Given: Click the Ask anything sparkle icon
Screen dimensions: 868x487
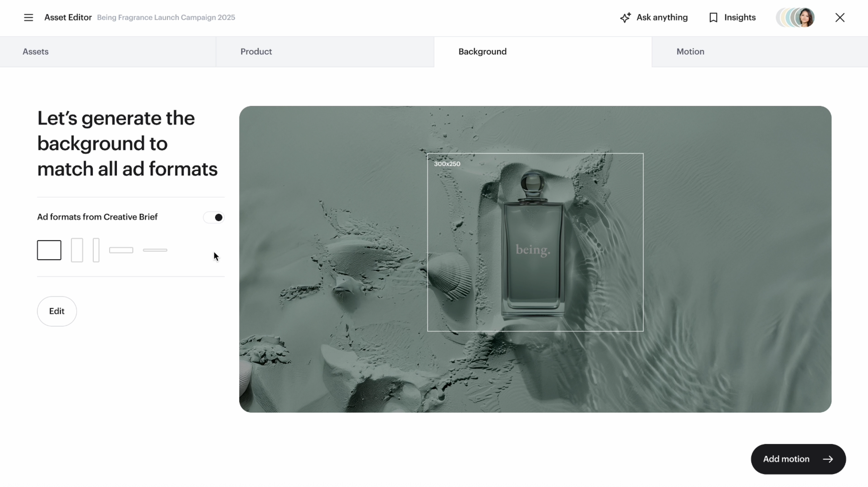Looking at the screenshot, I should [x=625, y=17].
